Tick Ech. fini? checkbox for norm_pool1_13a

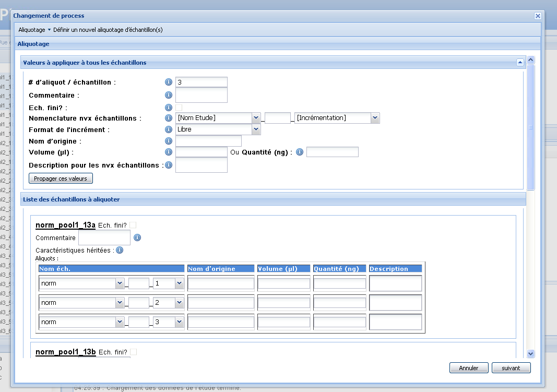click(x=133, y=225)
